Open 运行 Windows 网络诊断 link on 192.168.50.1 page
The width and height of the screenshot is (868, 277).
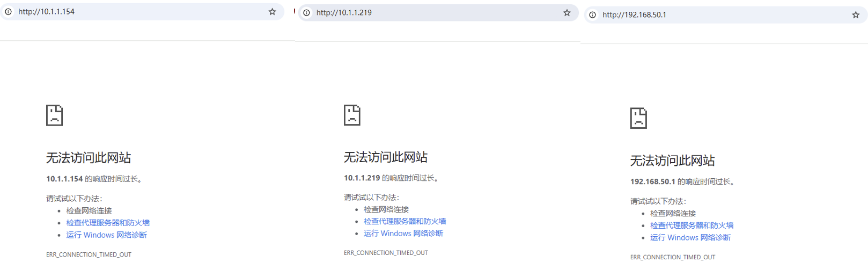coord(690,238)
